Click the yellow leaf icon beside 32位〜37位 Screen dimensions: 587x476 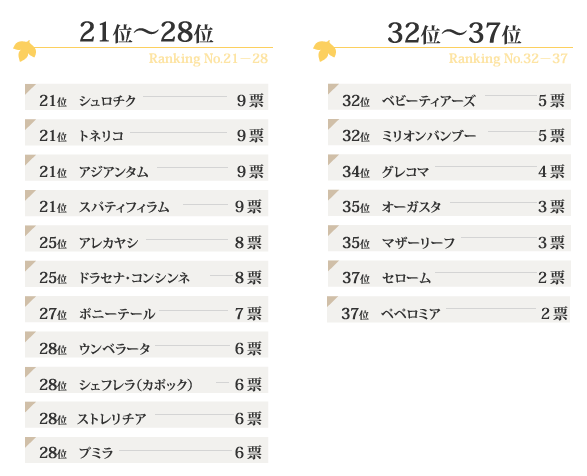[x=325, y=51]
